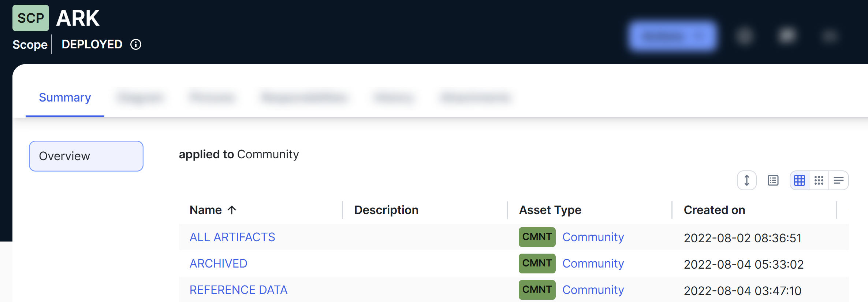Screen dimensions: 868x302
Task: Click the SCP asset type badge
Action: pos(31,18)
